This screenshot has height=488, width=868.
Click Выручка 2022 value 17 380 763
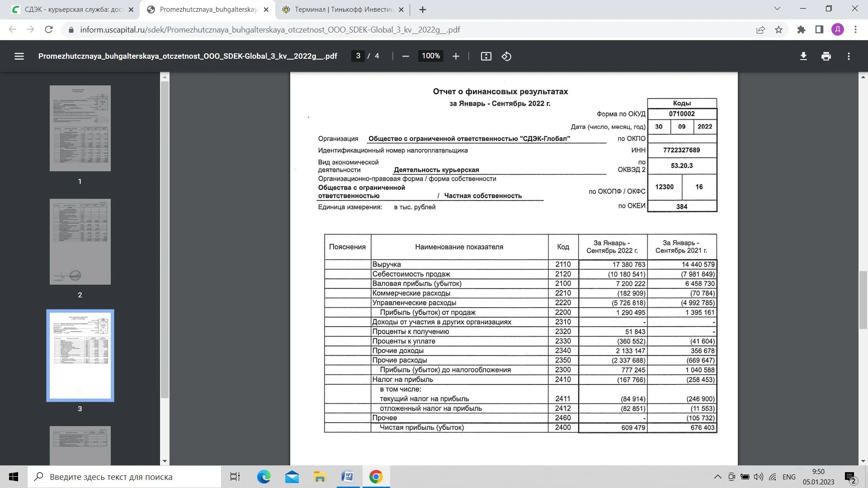click(x=629, y=264)
